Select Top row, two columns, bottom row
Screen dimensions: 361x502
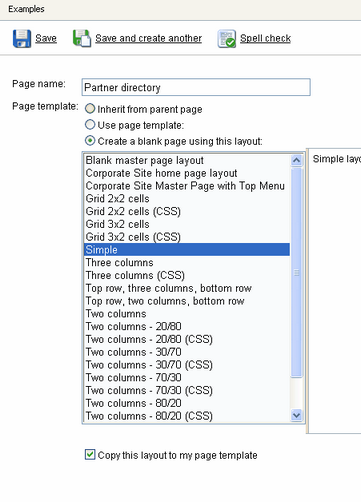coord(187,301)
